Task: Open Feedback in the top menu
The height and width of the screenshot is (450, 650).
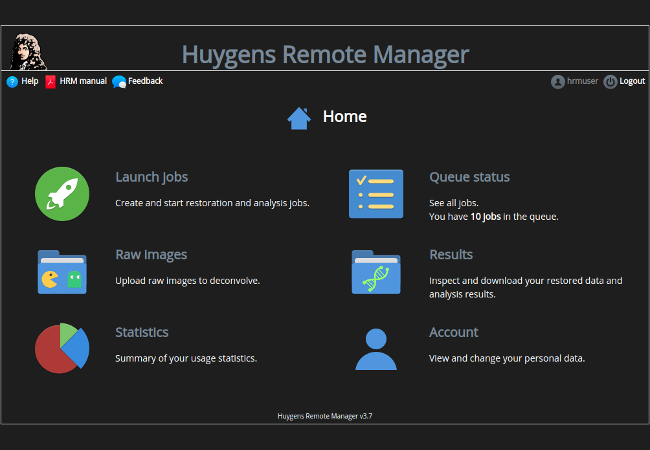Action: pyautogui.click(x=145, y=81)
